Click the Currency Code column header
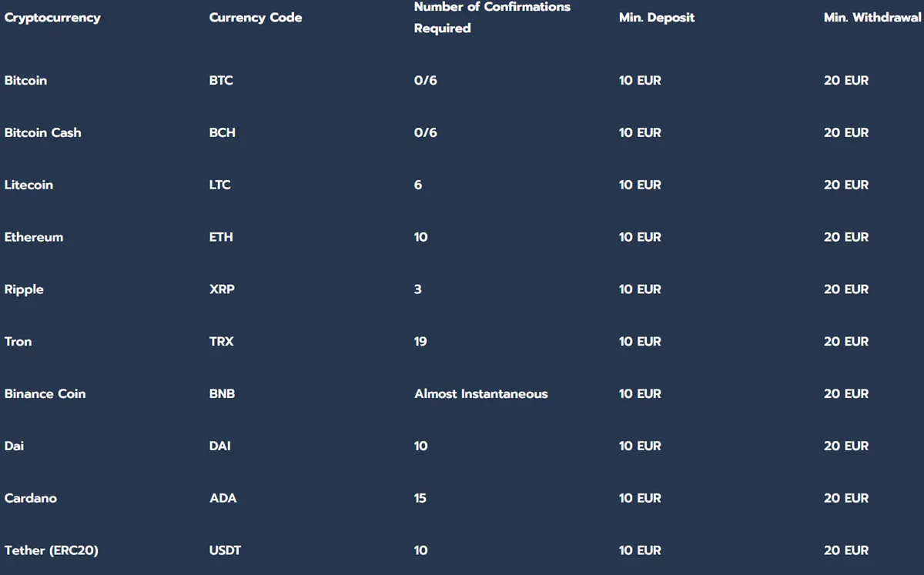Viewport: 924px width, 575px height. 255,17
